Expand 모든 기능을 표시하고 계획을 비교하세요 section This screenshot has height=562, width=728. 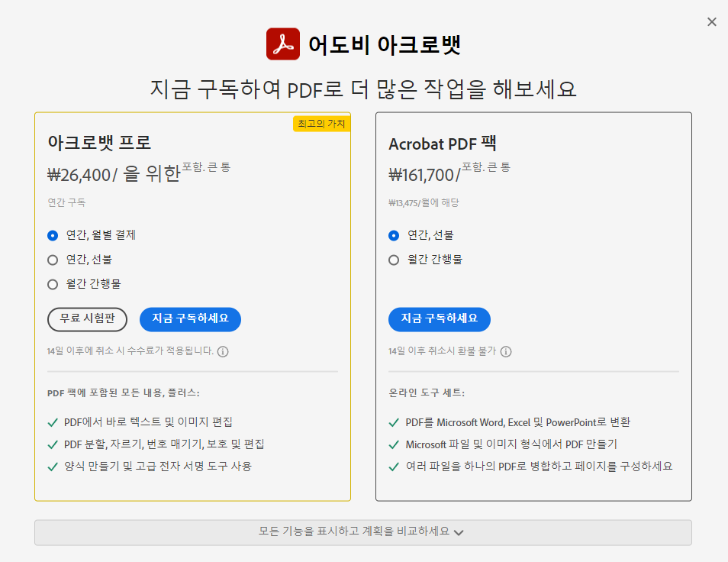[x=364, y=532]
